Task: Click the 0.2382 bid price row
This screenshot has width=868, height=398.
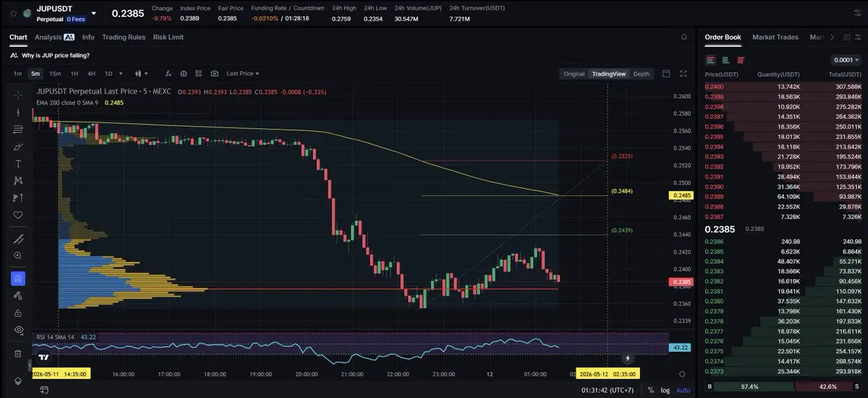Action: [x=783, y=281]
